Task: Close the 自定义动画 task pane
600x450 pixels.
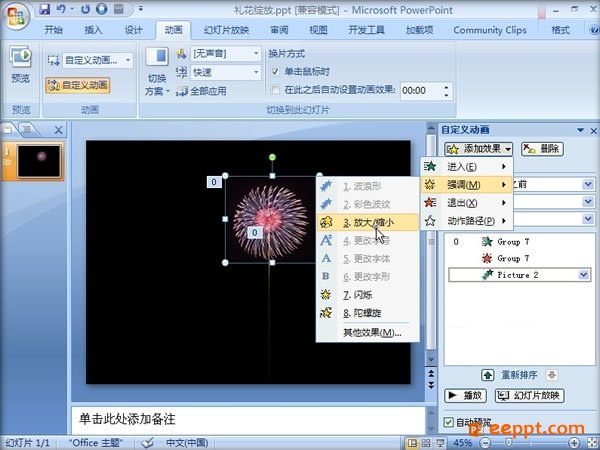Action: tap(593, 131)
